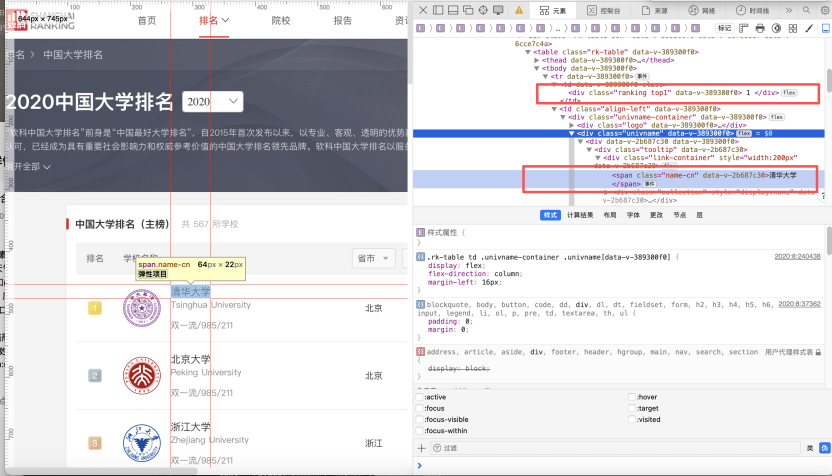This screenshot has width=832, height=476.
Task: Click the yellow warning triangle icon
Action: 519,10
